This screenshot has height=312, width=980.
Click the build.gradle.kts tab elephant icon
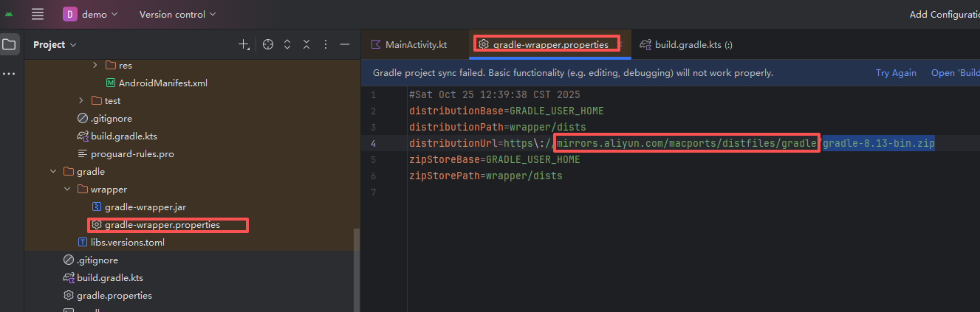[645, 44]
